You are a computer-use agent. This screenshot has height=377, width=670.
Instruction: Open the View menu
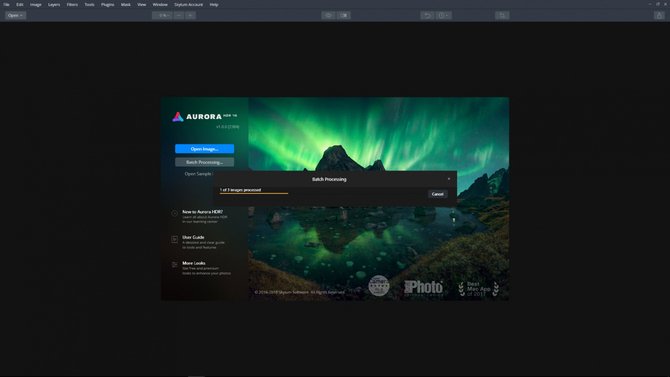[141, 4]
